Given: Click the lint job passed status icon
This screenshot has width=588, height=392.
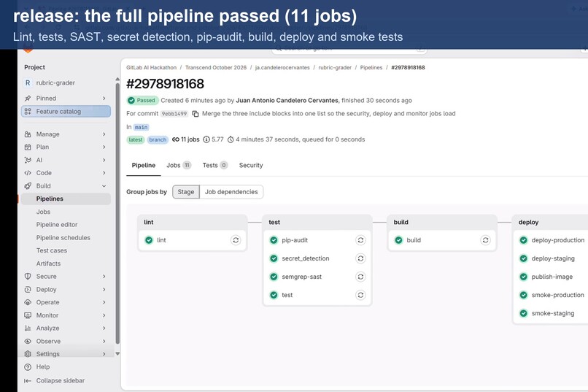Looking at the screenshot, I should tap(149, 240).
